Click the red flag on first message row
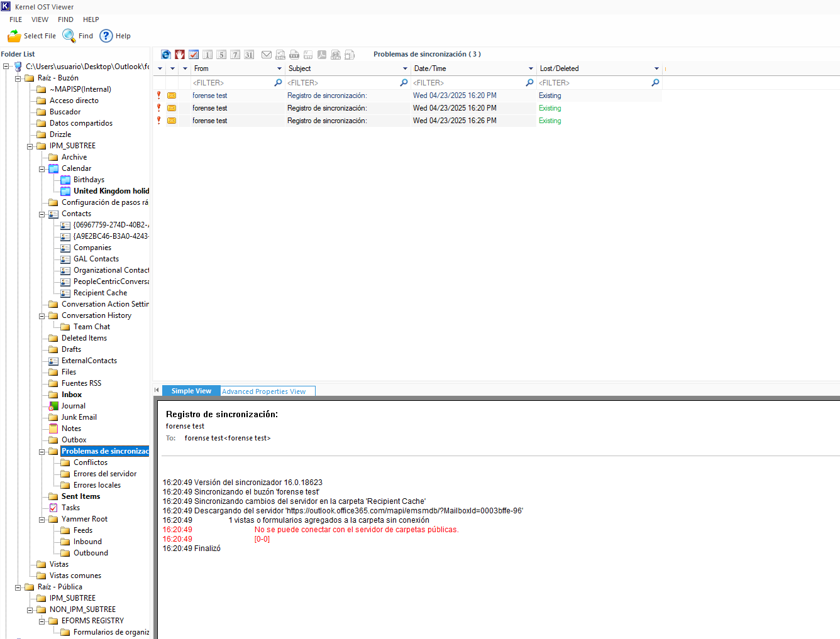Image resolution: width=840 pixels, height=639 pixels. pyautogui.click(x=159, y=96)
